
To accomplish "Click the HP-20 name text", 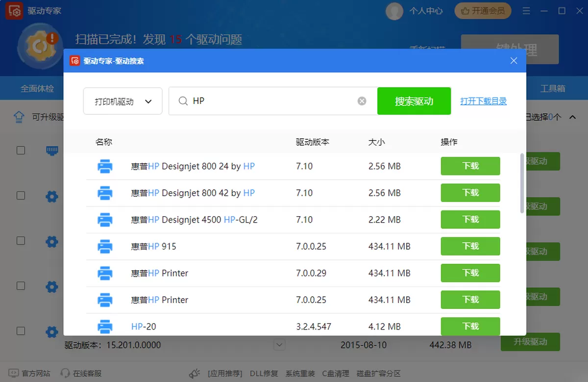I will coord(144,326).
